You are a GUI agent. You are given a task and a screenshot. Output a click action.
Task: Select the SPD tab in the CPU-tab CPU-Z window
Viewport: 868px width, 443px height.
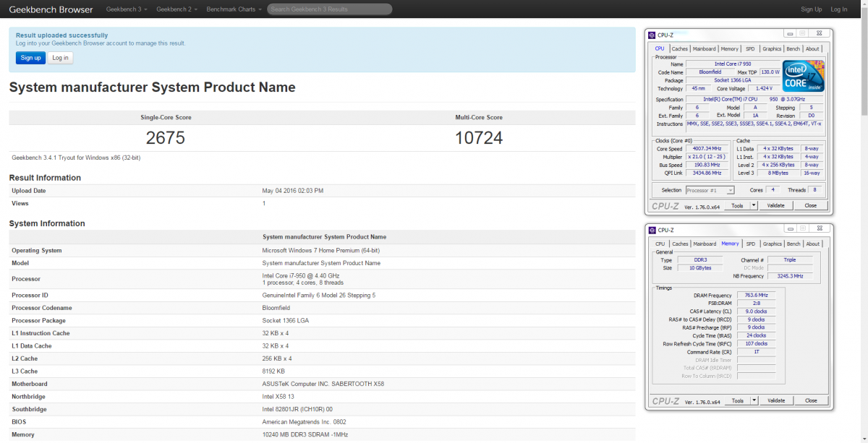pyautogui.click(x=750, y=49)
